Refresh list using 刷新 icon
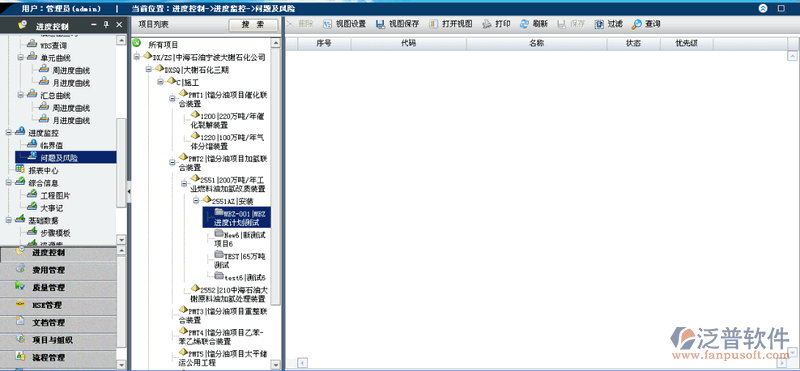This screenshot has width=800, height=371. click(524, 24)
